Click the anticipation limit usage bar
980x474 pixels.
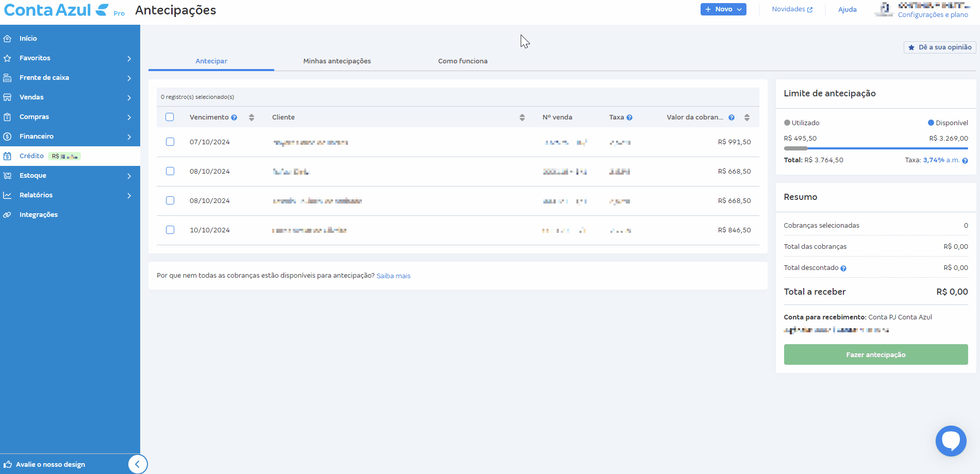click(875, 148)
